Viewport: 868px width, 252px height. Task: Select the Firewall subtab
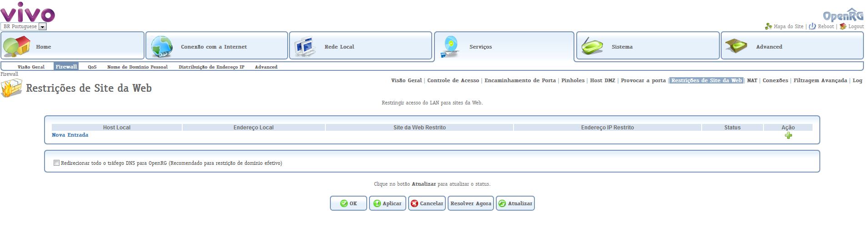point(66,66)
